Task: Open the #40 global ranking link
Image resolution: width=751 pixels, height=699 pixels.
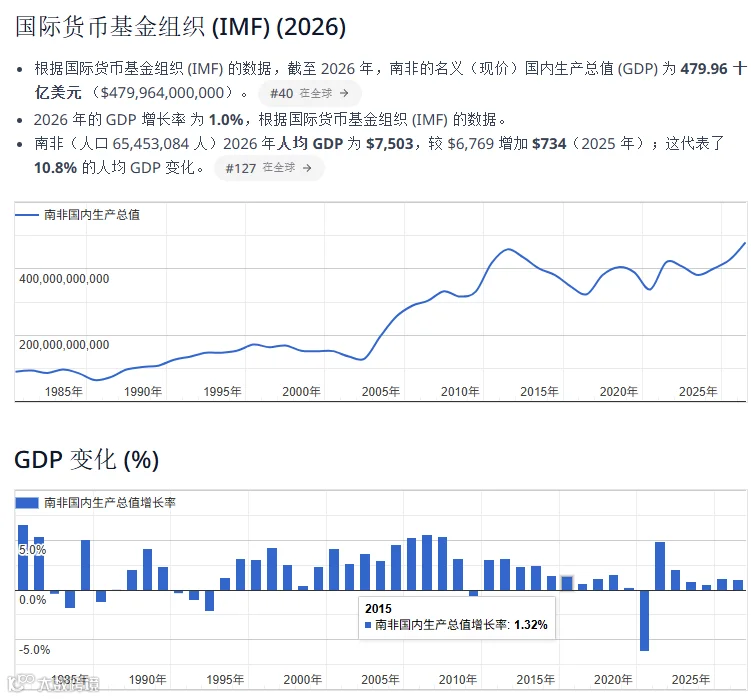Action: 309,93
